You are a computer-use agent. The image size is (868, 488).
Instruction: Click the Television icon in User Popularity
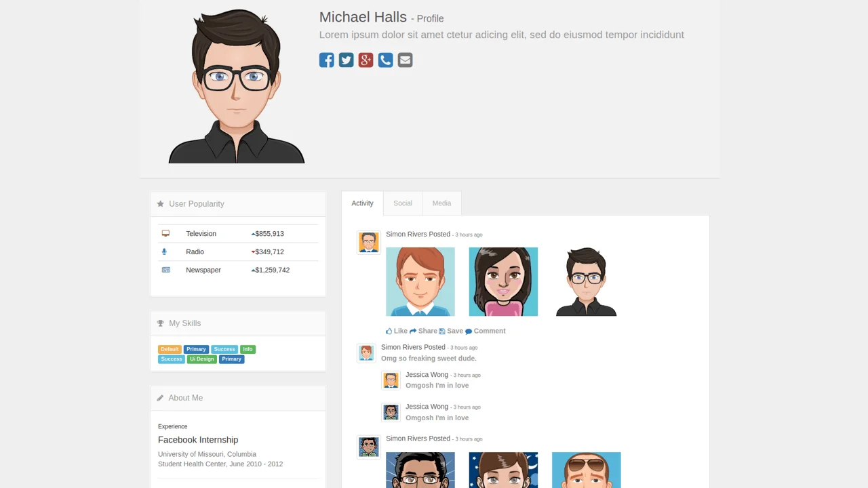click(x=165, y=233)
